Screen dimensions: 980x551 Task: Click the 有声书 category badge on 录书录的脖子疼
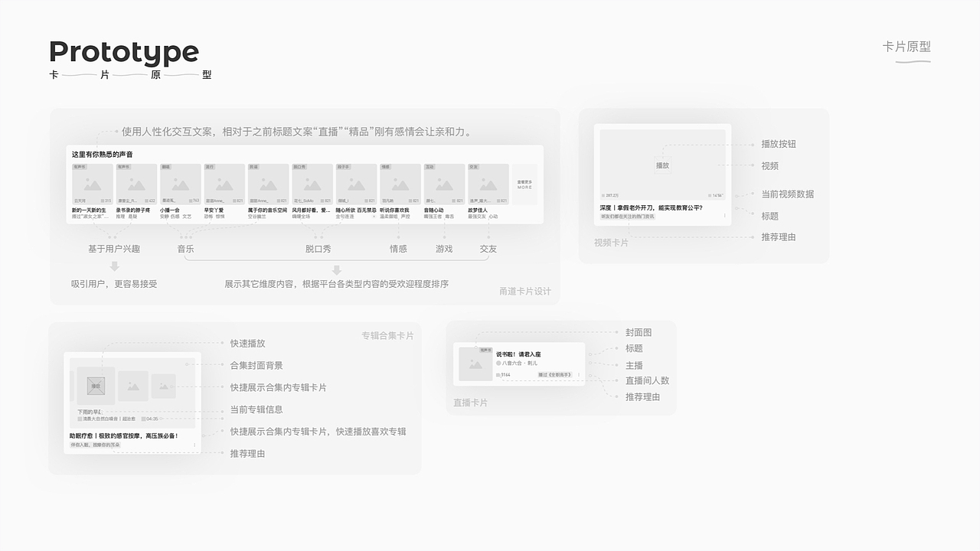tap(123, 165)
